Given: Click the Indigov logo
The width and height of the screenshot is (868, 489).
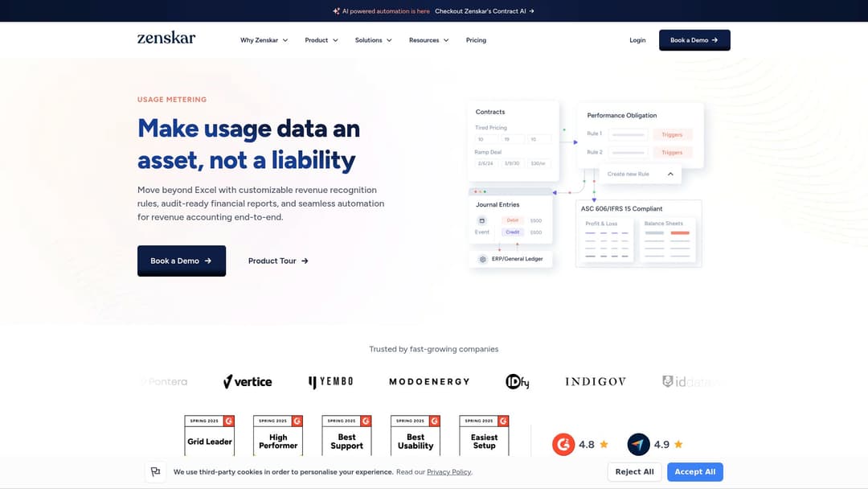Looking at the screenshot, I should 595,381.
